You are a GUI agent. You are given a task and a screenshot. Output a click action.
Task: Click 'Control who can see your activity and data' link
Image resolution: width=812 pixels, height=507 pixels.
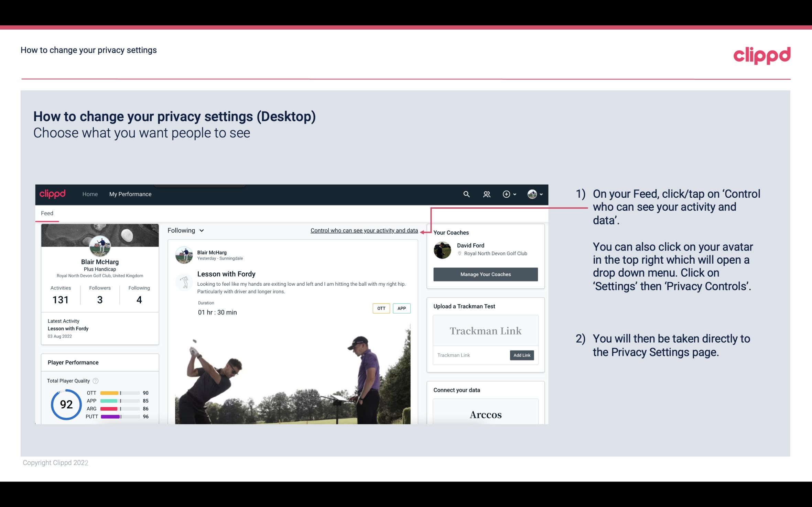pyautogui.click(x=364, y=230)
